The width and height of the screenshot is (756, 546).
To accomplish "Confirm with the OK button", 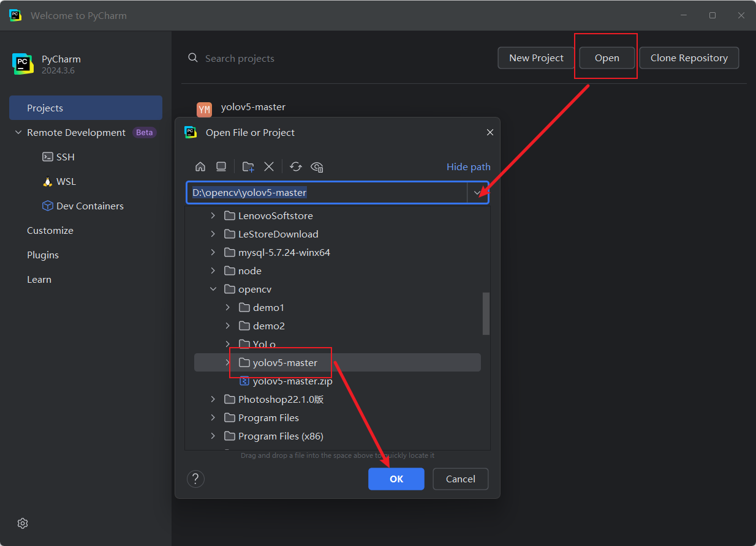I will click(x=396, y=479).
